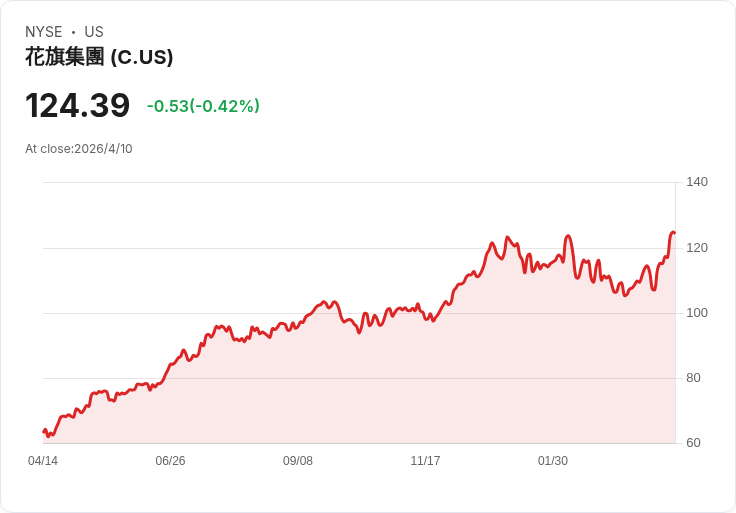
Task: Click the leftmost start of the red price line
Action: [x=44, y=431]
